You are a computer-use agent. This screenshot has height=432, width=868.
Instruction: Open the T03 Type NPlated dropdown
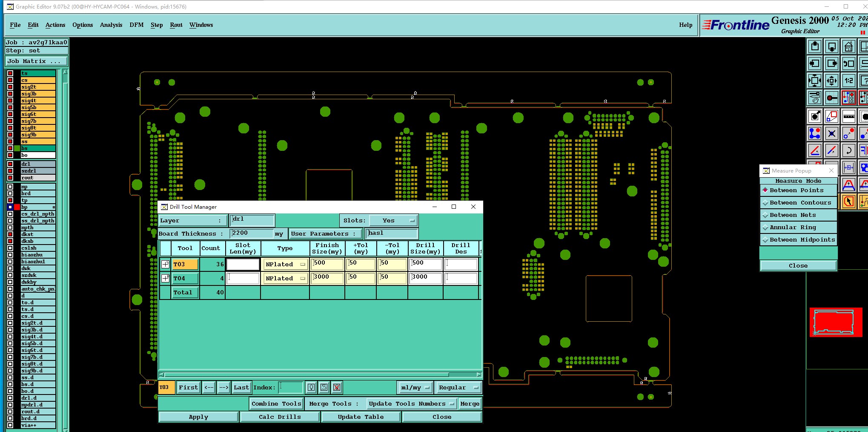[x=285, y=265]
